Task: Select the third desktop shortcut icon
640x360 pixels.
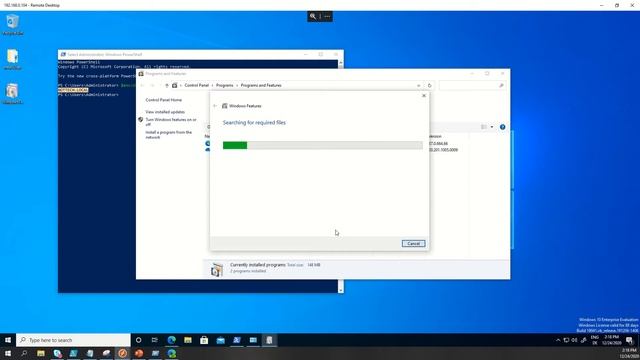Action: click(x=13, y=93)
